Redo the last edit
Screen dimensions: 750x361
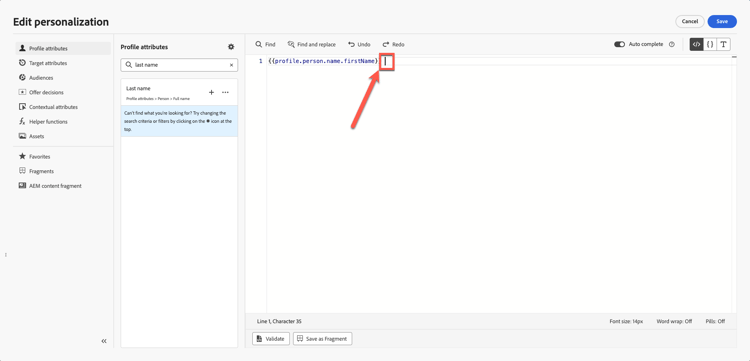pos(393,44)
